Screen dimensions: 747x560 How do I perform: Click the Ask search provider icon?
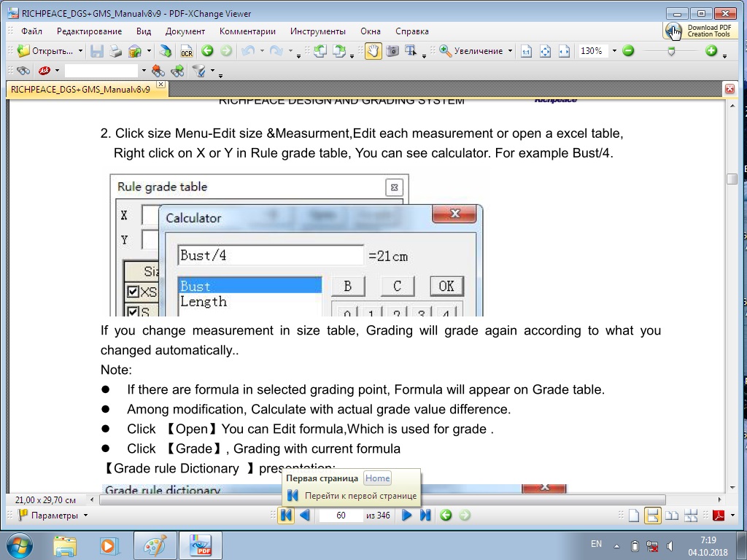(x=44, y=71)
